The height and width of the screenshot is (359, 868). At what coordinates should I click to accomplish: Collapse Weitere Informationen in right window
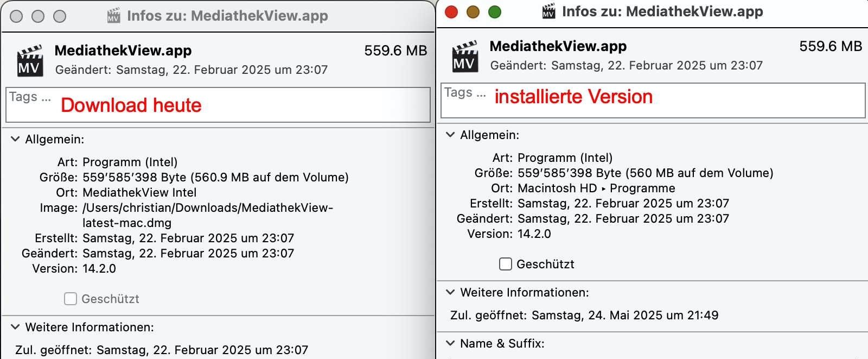pyautogui.click(x=450, y=292)
